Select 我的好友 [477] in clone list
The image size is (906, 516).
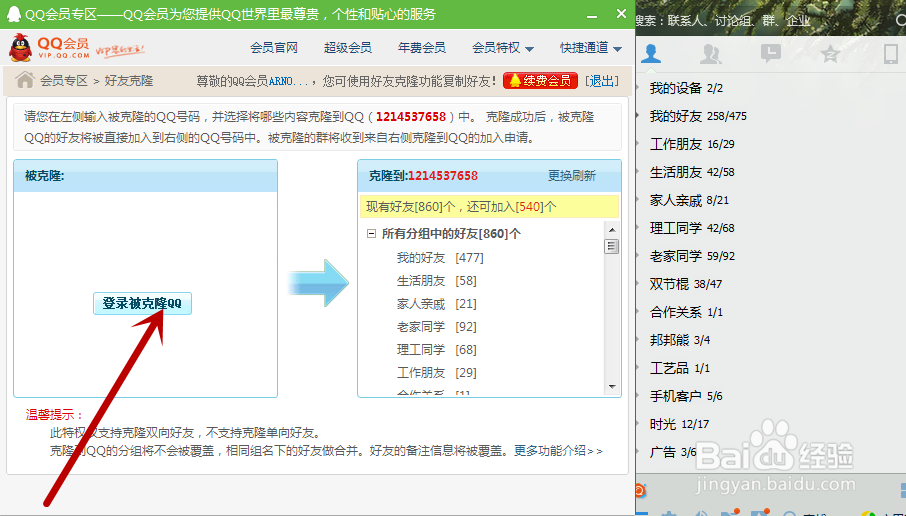[x=440, y=258]
